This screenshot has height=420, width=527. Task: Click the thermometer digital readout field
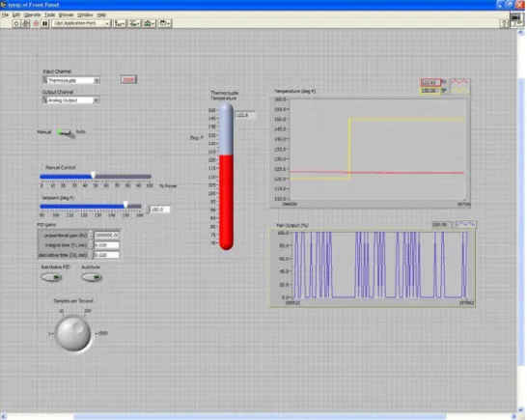[246, 115]
